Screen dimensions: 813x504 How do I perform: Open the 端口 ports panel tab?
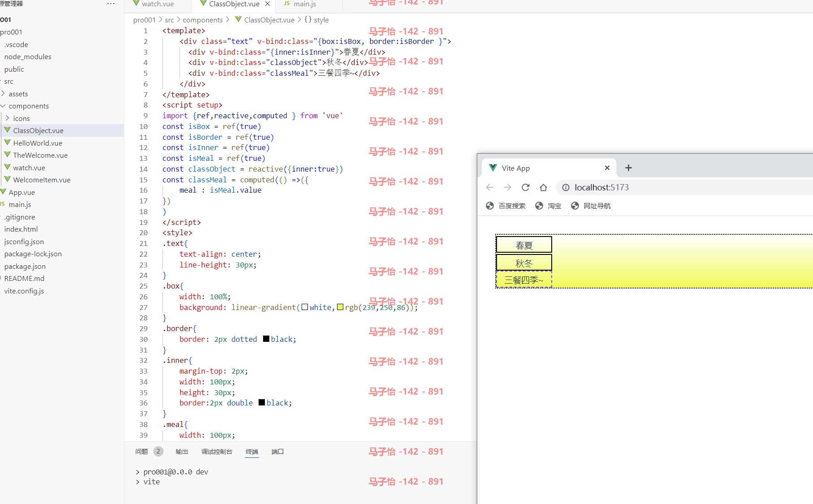pyautogui.click(x=277, y=452)
